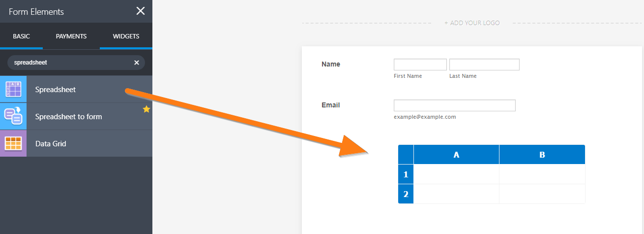Select the Spreadsheet widget label

[x=56, y=90]
